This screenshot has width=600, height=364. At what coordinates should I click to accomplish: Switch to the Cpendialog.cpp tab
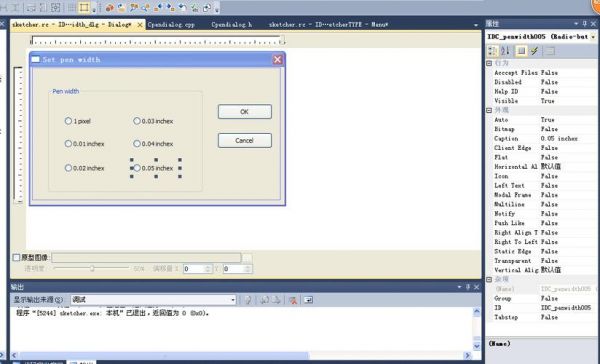coord(171,24)
